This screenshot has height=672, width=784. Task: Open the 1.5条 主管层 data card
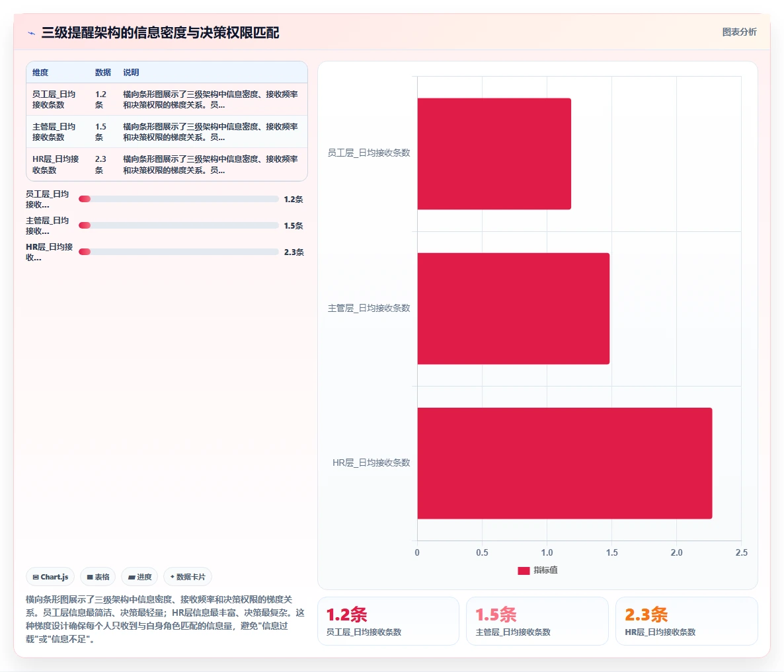coord(537,621)
